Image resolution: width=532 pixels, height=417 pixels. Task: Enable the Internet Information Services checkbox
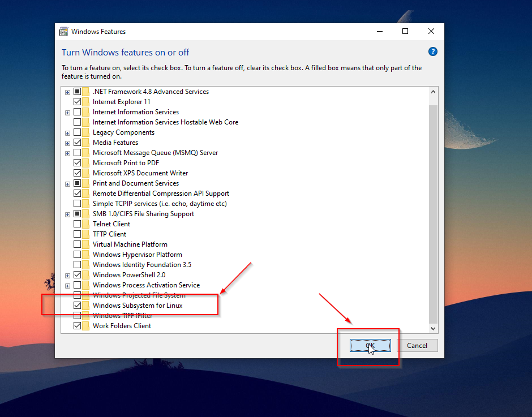pos(77,112)
